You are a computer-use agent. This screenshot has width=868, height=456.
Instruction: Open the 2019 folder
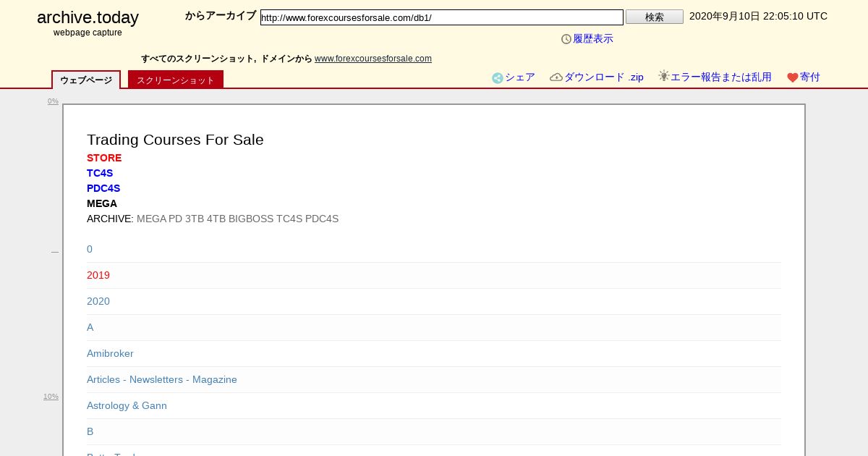pos(98,275)
